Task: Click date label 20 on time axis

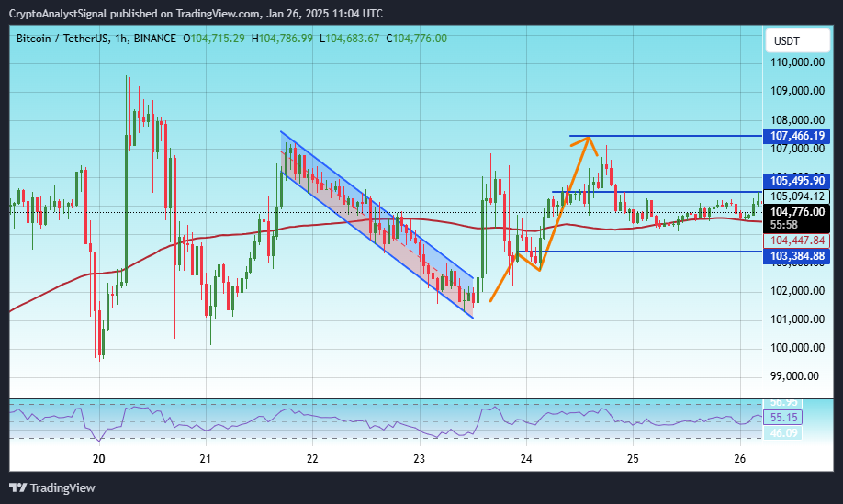Action: pyautogui.click(x=98, y=459)
